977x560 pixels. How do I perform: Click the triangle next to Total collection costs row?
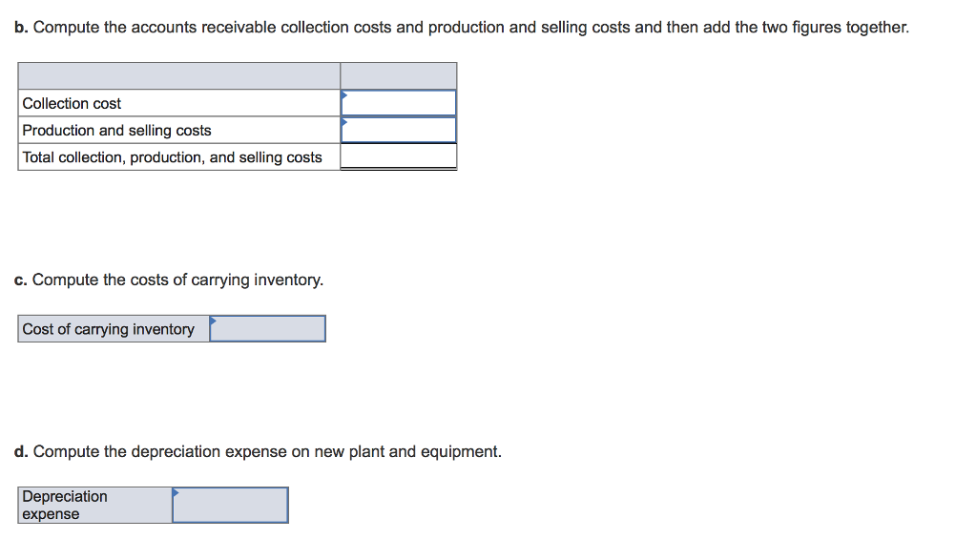click(344, 150)
